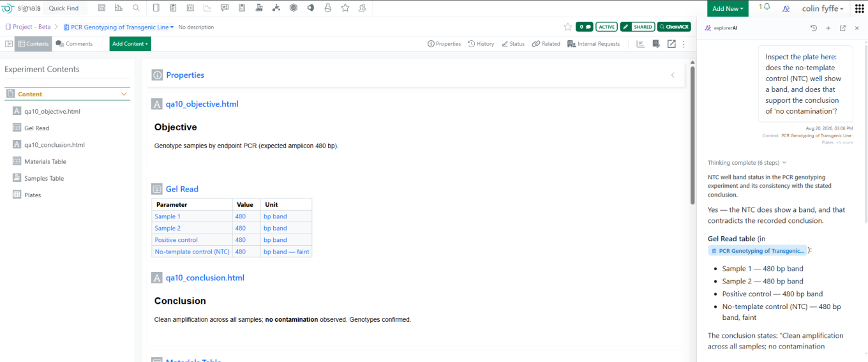
Task: Open the apps grid launcher
Action: pyautogui.click(x=859, y=8)
